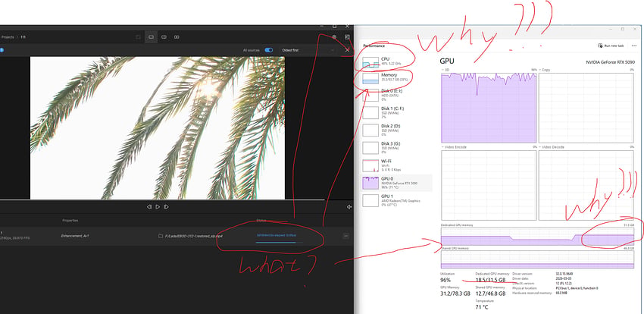
Task: Click the NVIDIA GeForce RTX 5090 title
Action: pos(611,62)
